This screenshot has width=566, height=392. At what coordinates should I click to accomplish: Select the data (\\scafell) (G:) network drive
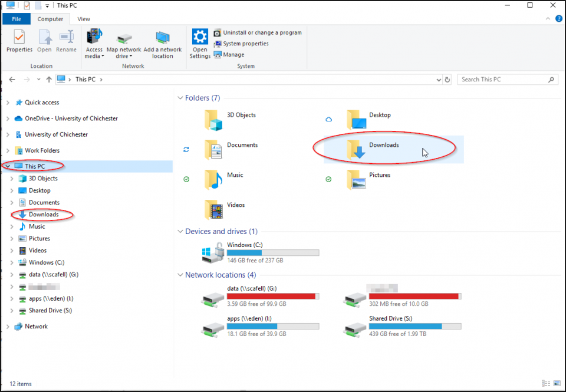[260, 296]
